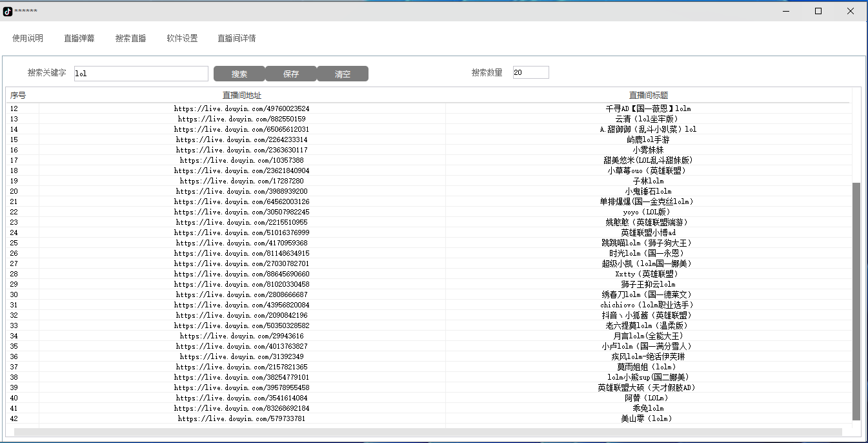
Task: Click the TikTok app icon in title bar
Action: [8, 11]
